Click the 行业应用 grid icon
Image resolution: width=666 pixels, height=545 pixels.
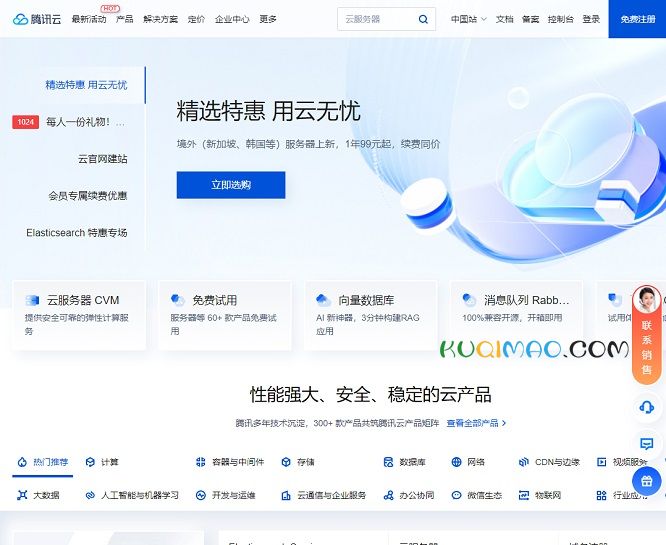click(601, 495)
